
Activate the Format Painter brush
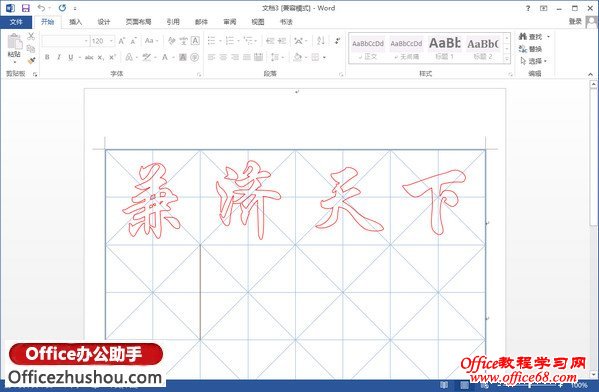[31, 60]
